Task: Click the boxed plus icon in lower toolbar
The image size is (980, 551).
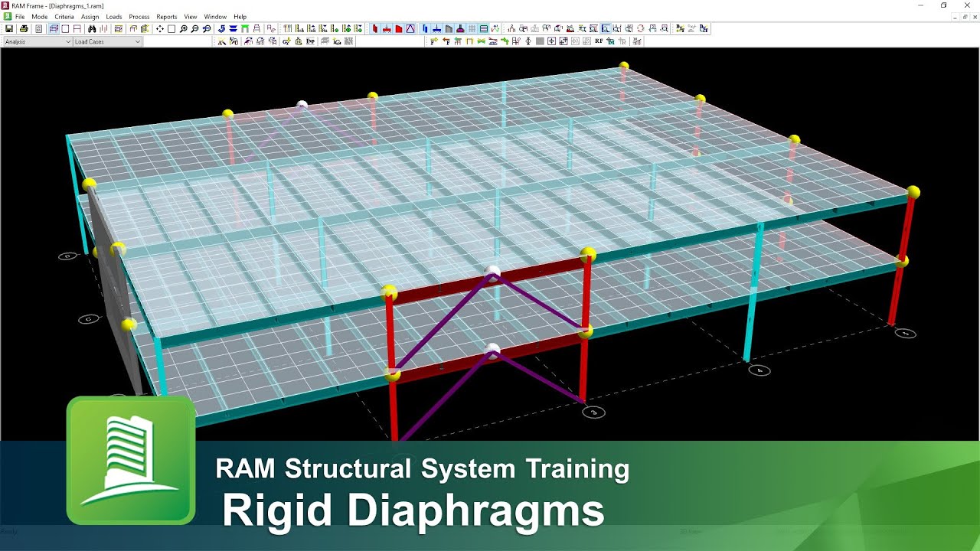Action: [551, 41]
